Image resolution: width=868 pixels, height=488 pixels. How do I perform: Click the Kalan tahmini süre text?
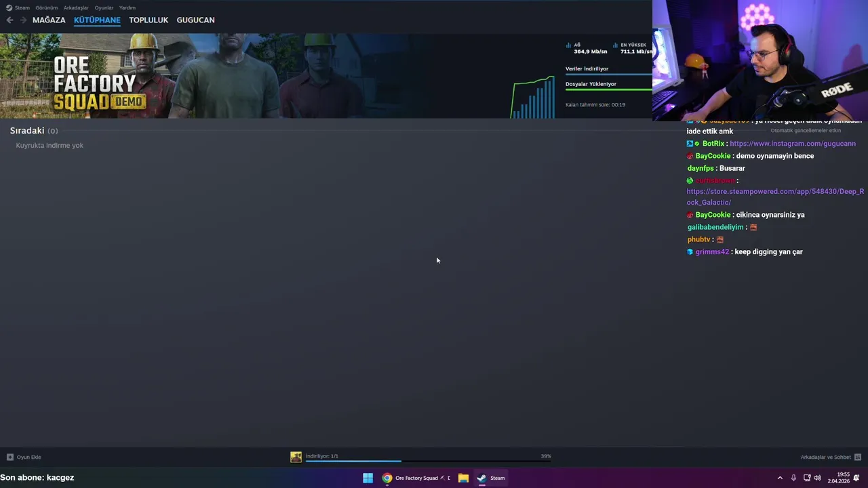(x=595, y=105)
